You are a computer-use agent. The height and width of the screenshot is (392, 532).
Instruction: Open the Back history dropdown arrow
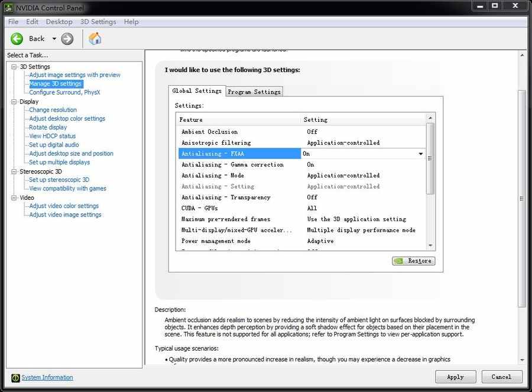pyautogui.click(x=54, y=39)
